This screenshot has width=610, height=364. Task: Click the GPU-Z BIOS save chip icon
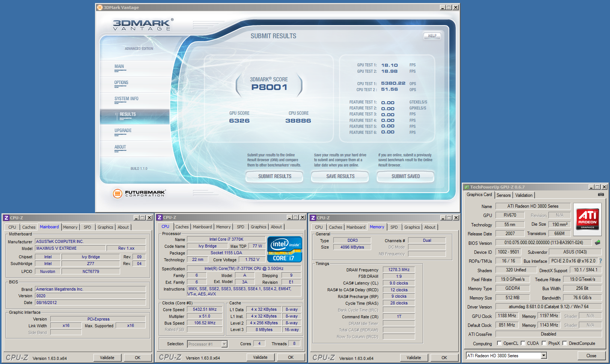click(598, 243)
